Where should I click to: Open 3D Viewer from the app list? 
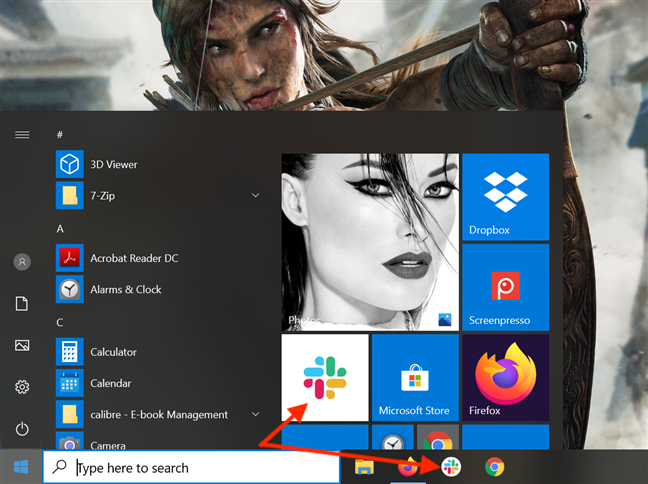[x=159, y=164]
